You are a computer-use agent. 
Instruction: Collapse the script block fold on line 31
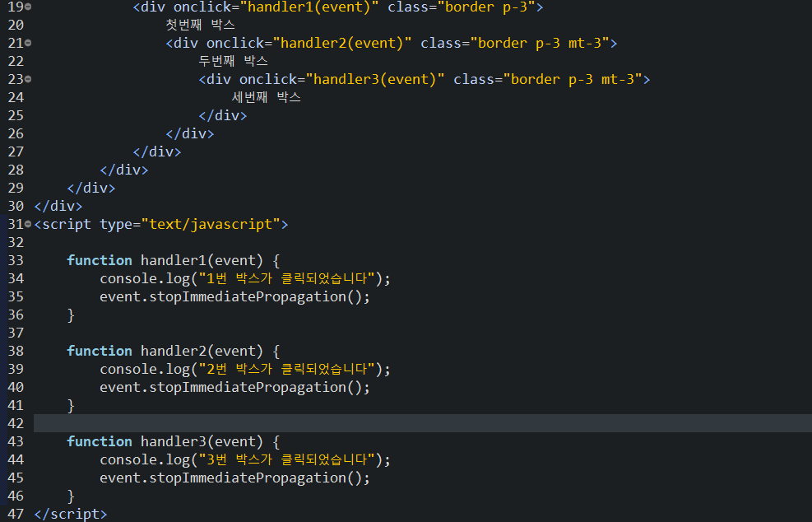pyautogui.click(x=28, y=224)
